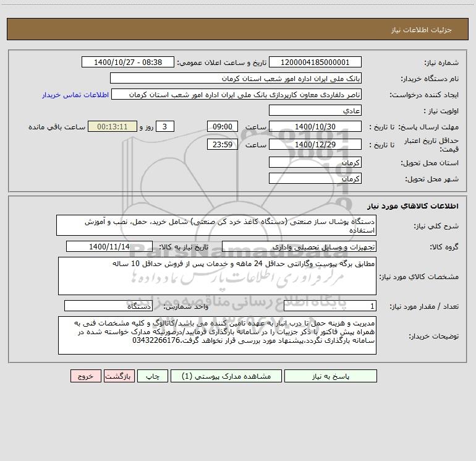Click the بازگشت back button

[119, 376]
